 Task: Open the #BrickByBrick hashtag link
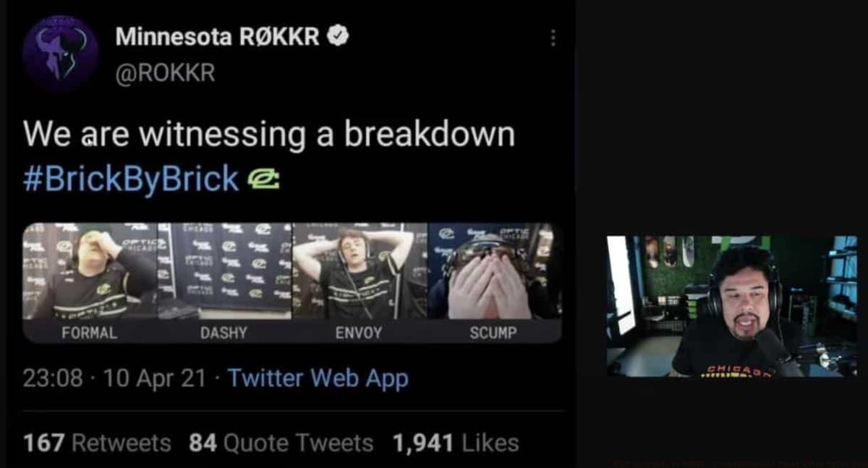click(130, 179)
